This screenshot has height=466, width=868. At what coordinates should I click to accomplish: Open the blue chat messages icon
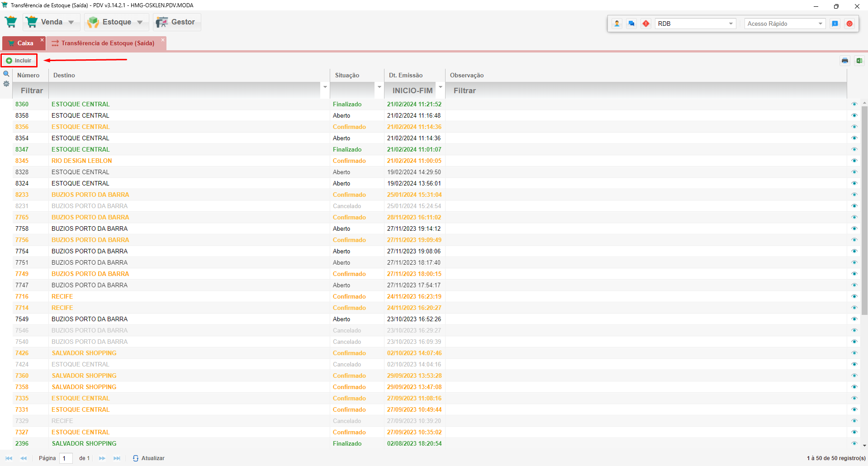(631, 24)
